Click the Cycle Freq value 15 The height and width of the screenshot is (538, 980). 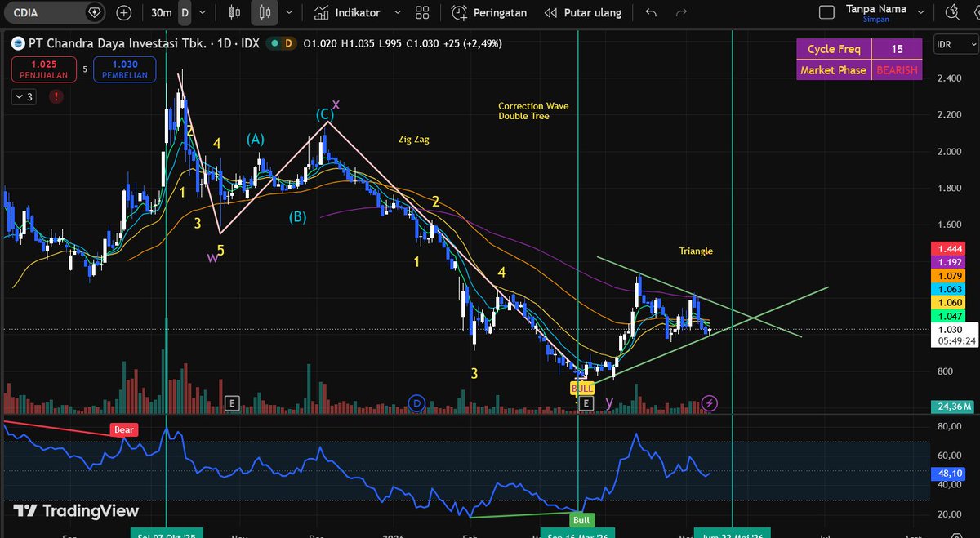pos(898,49)
